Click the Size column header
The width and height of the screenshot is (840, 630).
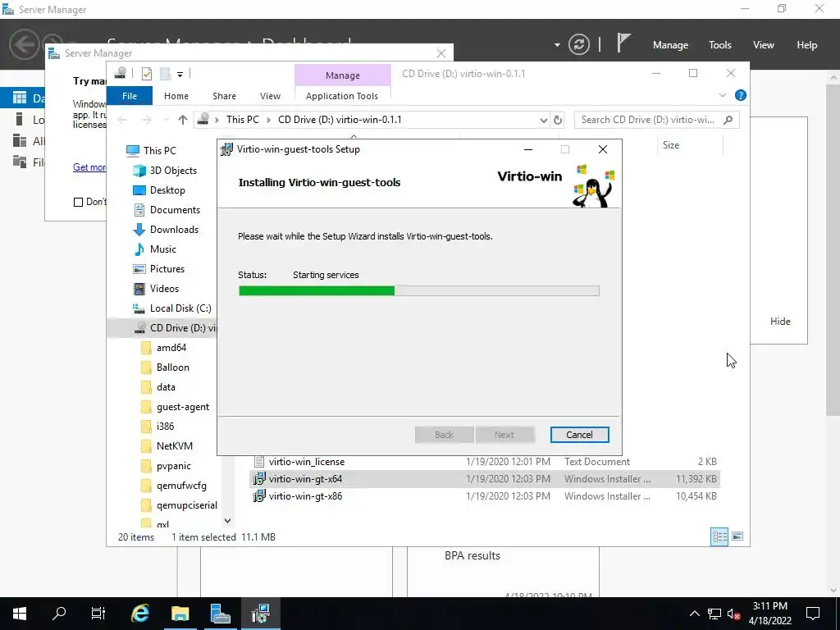point(671,145)
